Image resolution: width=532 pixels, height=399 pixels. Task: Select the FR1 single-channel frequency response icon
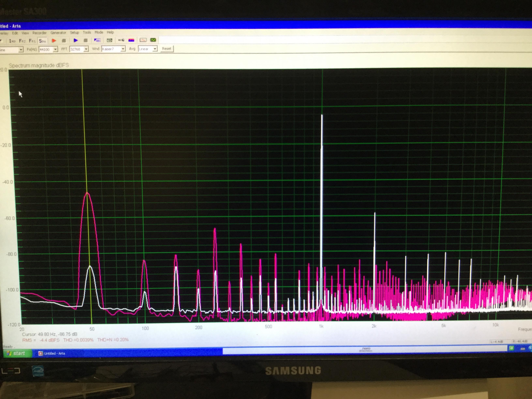[32, 41]
